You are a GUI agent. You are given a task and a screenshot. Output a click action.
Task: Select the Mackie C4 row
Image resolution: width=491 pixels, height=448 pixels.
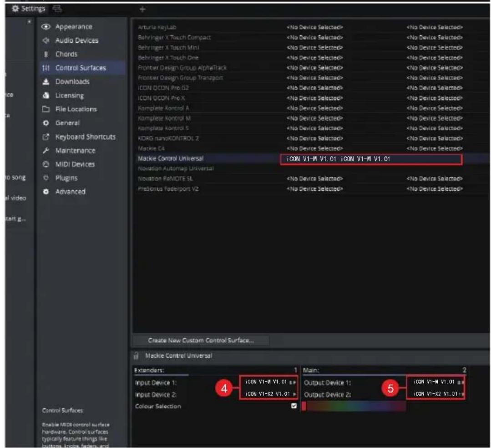[x=312, y=148]
